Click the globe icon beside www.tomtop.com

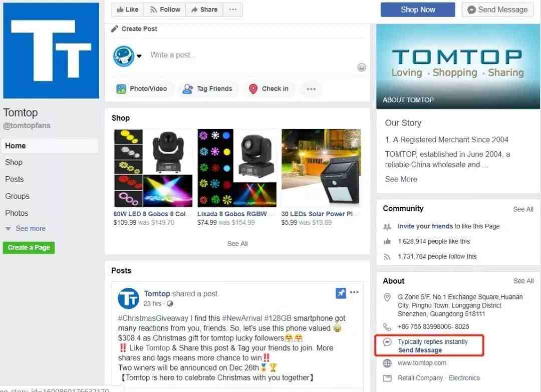pyautogui.click(x=387, y=363)
